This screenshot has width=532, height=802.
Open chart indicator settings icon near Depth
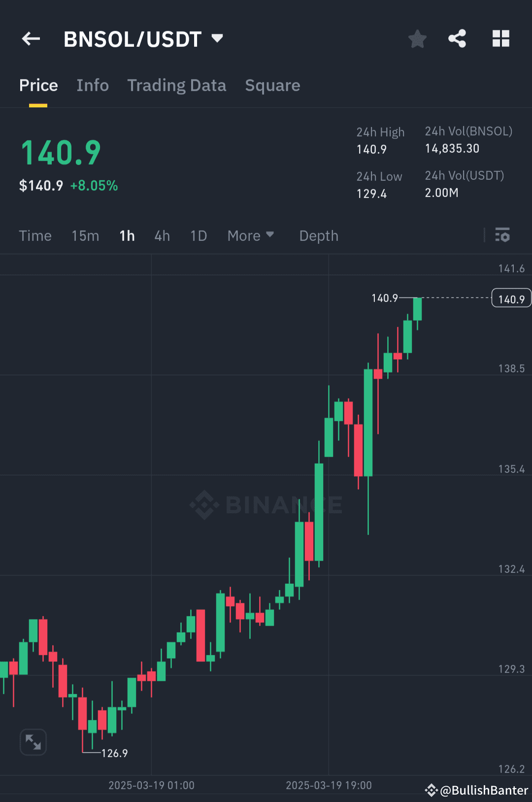pos(503,236)
